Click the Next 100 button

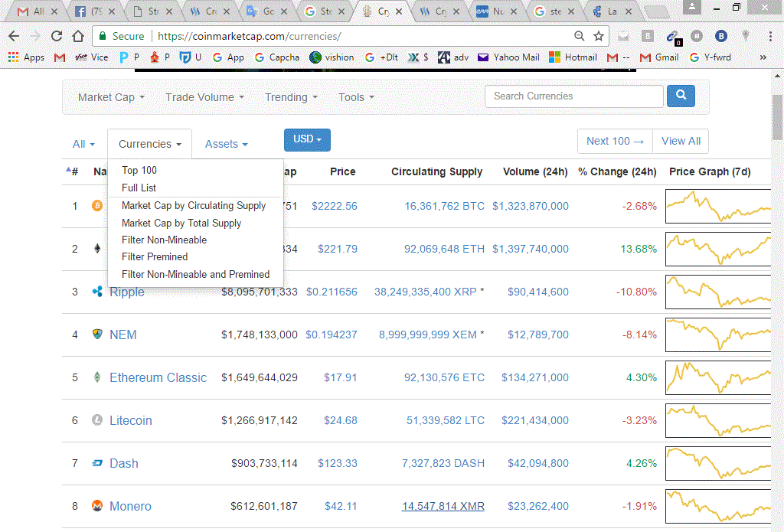pos(615,141)
